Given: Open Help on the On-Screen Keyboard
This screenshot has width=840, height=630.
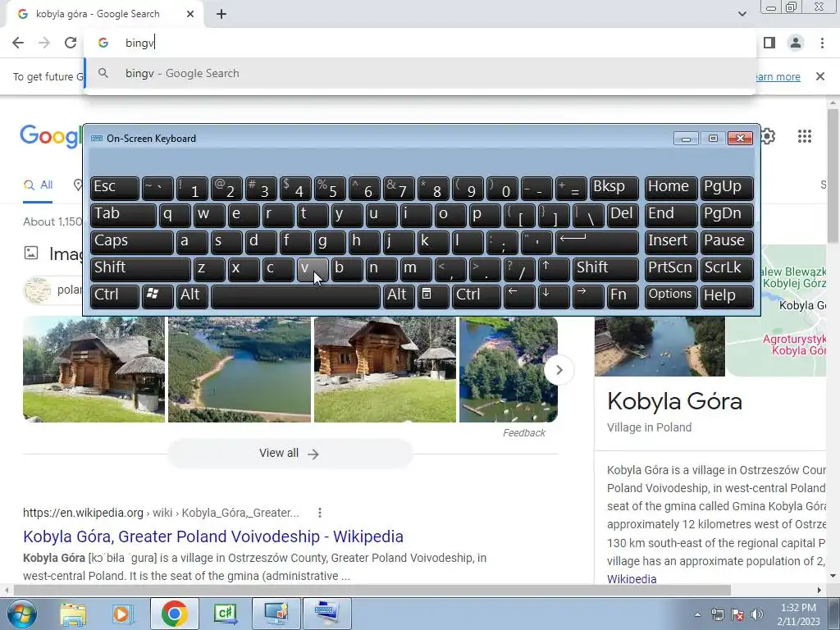Looking at the screenshot, I should tap(727, 296).
